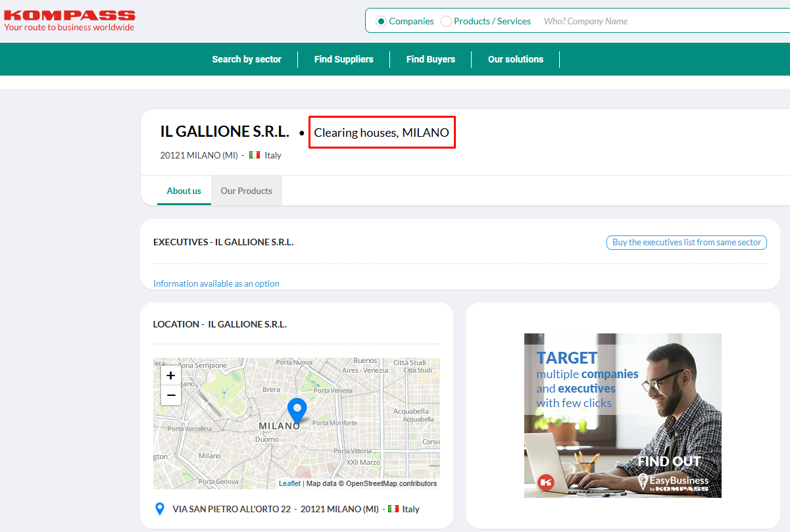Zoom in on the map

[x=171, y=375]
